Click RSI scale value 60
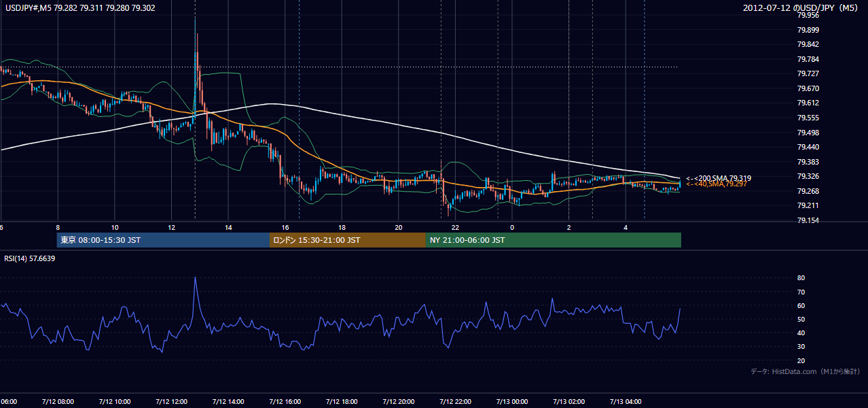868x408 pixels. point(801,305)
